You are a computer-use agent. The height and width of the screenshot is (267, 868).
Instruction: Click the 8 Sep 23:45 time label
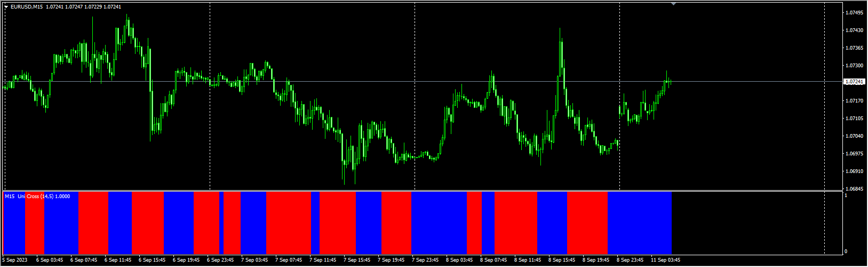630,261
